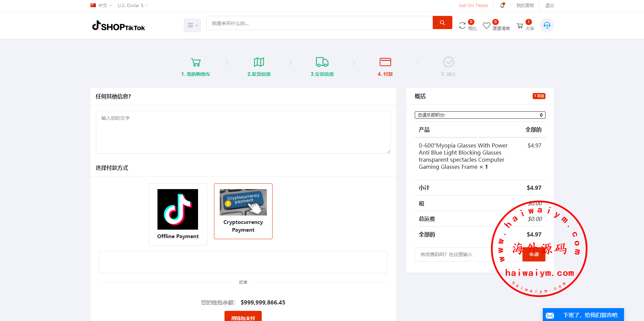Open the wishlist heart icon
Image resolution: width=644 pixels, height=321 pixels.
(487, 26)
